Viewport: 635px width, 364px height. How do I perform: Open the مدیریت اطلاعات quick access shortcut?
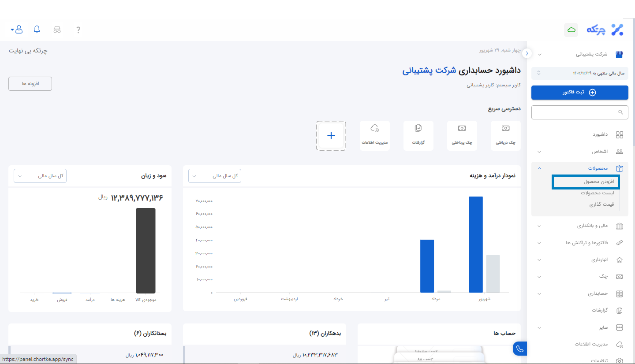point(375,136)
